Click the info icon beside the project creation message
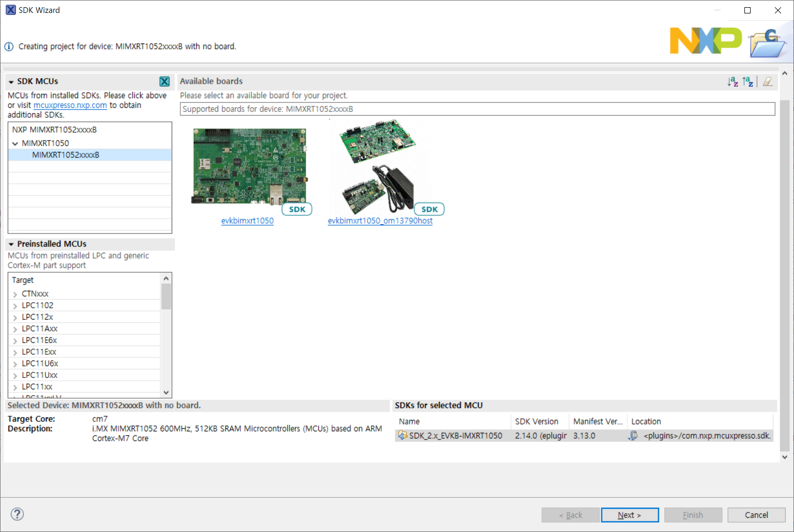 [x=8, y=46]
